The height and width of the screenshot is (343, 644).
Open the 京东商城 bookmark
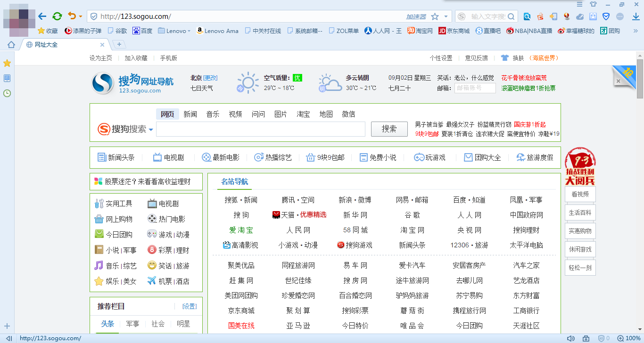point(454,31)
